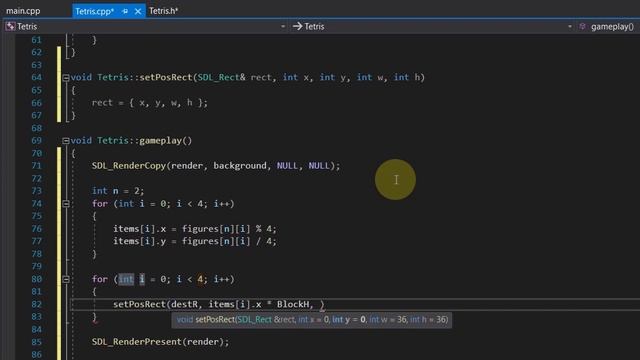
Task: Click 'Tetris::setPosRect' definition on line 64
Action: pos(145,78)
